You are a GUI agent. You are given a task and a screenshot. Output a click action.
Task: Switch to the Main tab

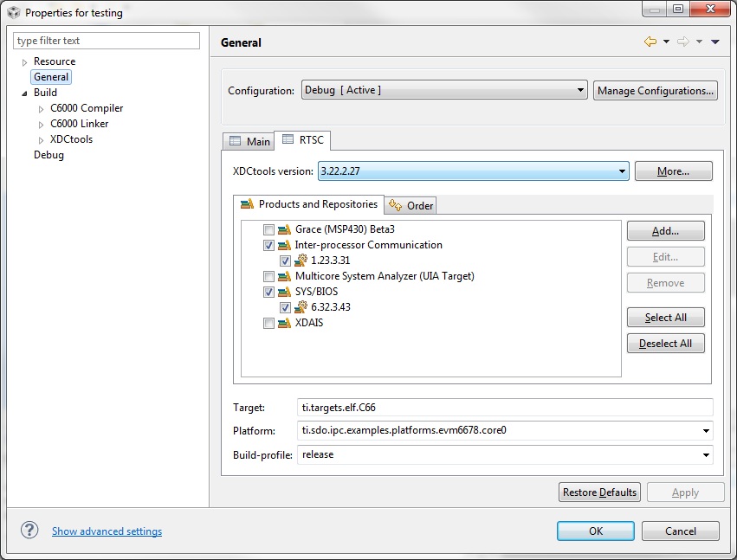pos(249,141)
